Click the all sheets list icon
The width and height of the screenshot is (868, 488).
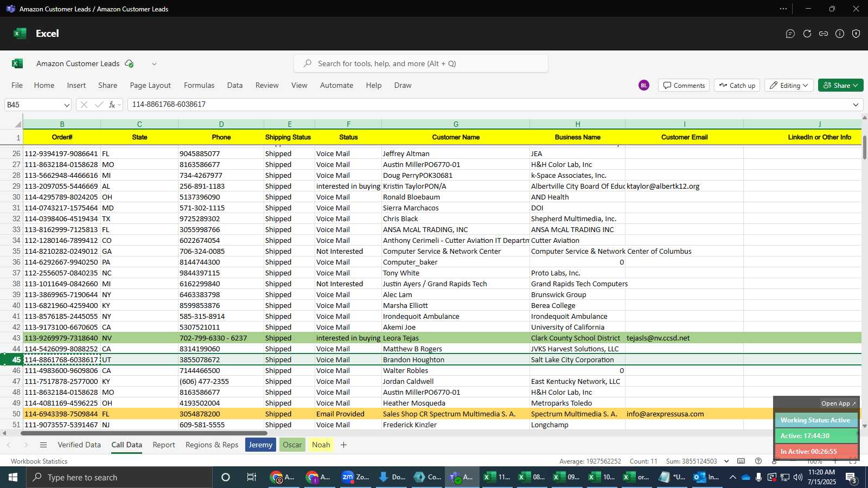point(43,445)
